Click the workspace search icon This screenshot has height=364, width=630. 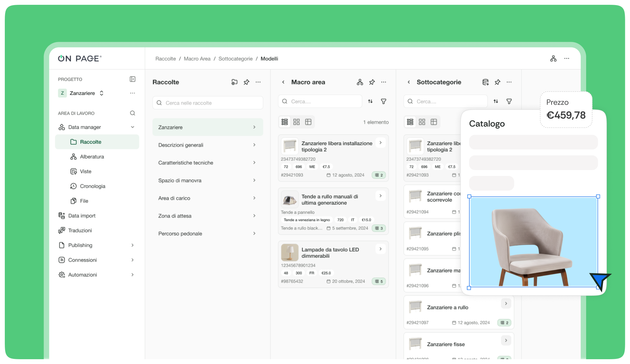tap(132, 113)
